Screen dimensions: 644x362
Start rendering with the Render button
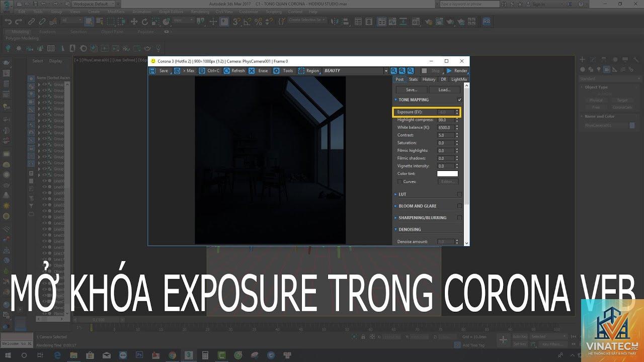tap(457, 71)
